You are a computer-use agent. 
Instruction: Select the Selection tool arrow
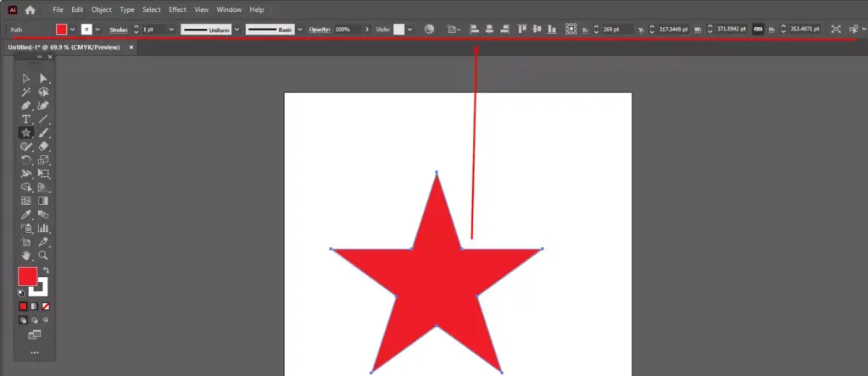click(x=26, y=78)
